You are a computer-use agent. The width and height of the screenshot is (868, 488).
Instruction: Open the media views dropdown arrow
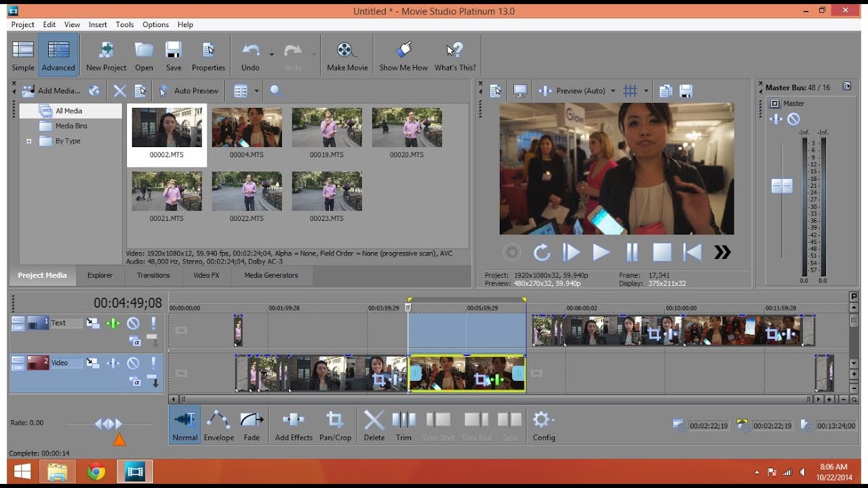click(x=256, y=91)
